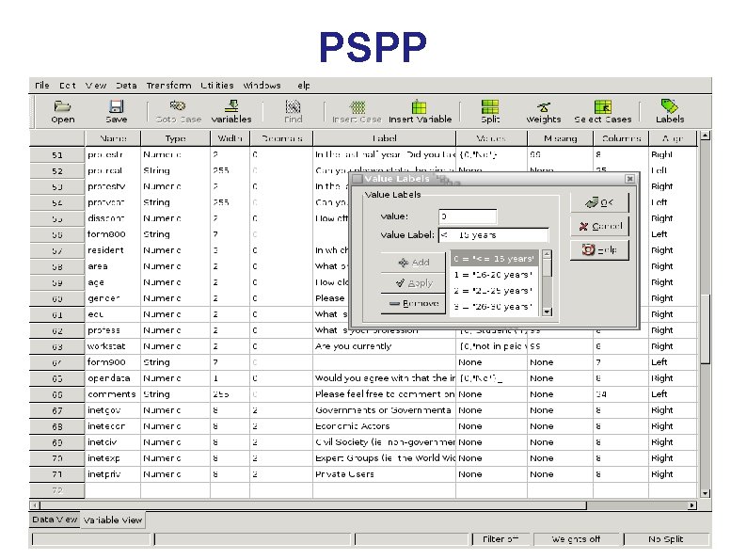Image resolution: width=747 pixels, height=560 pixels.
Task: Open the Windows menu
Action: coord(262,86)
